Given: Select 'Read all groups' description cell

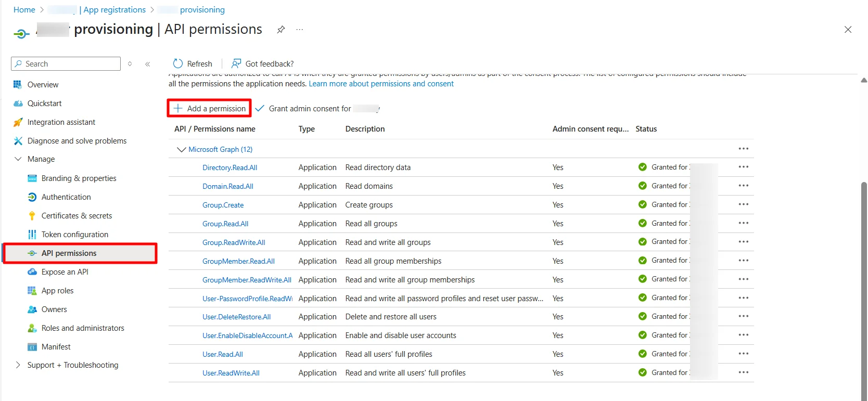Looking at the screenshot, I should (371, 224).
